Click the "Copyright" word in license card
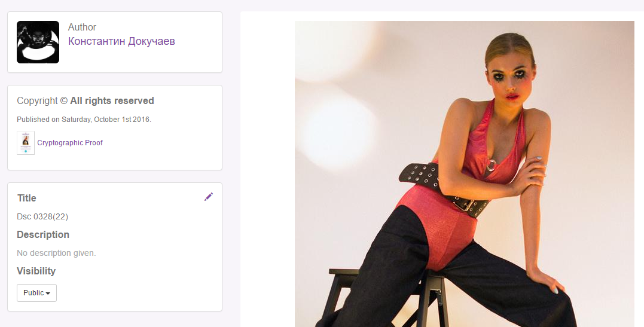The width and height of the screenshot is (644, 327). [x=38, y=100]
